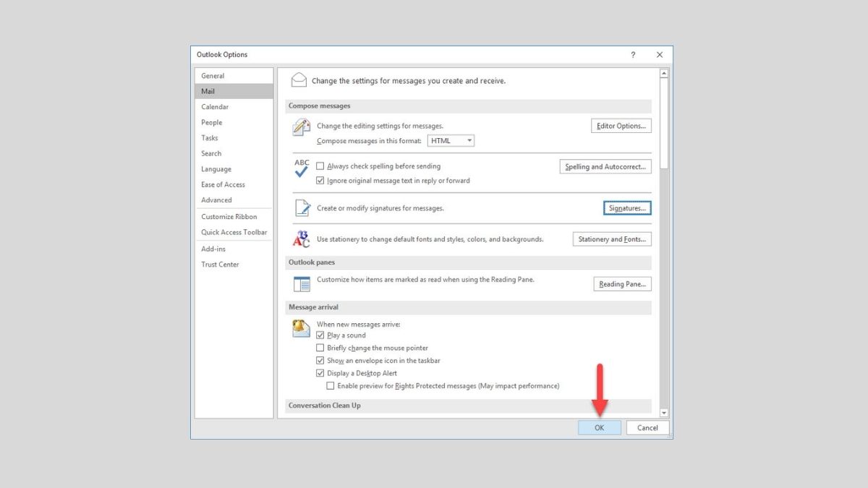The width and height of the screenshot is (868, 488).
Task: Click the Conversation Clean Up section header
Action: (469, 406)
